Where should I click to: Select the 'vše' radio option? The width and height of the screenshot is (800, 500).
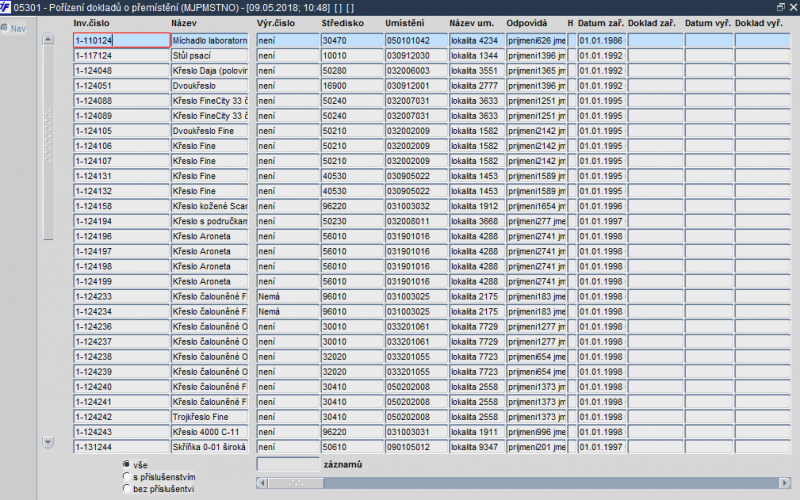point(127,464)
